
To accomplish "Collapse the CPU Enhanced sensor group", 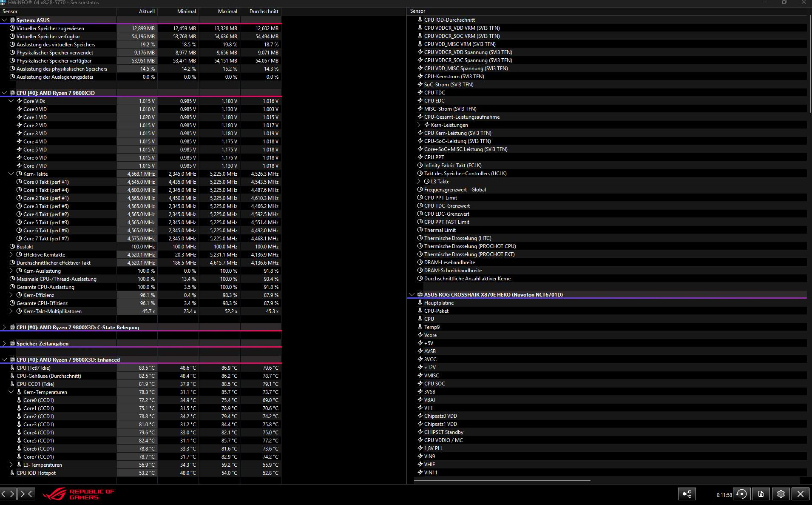I will tap(4, 359).
